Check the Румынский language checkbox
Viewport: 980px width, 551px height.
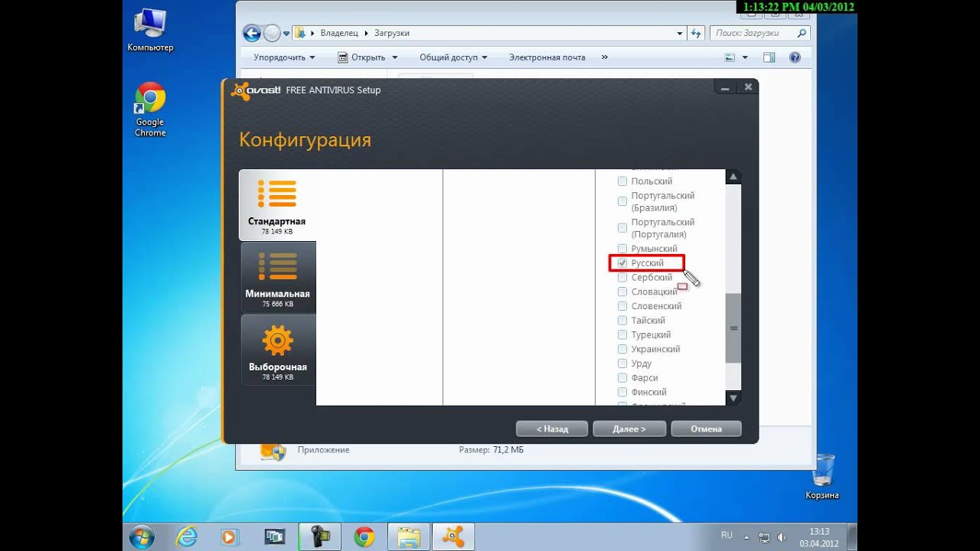tap(622, 249)
